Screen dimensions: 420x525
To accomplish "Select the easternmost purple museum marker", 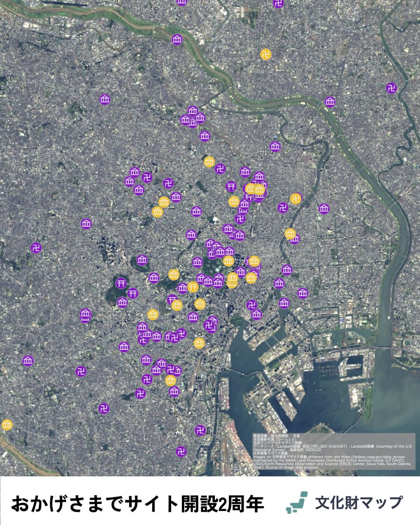I will click(330, 102).
